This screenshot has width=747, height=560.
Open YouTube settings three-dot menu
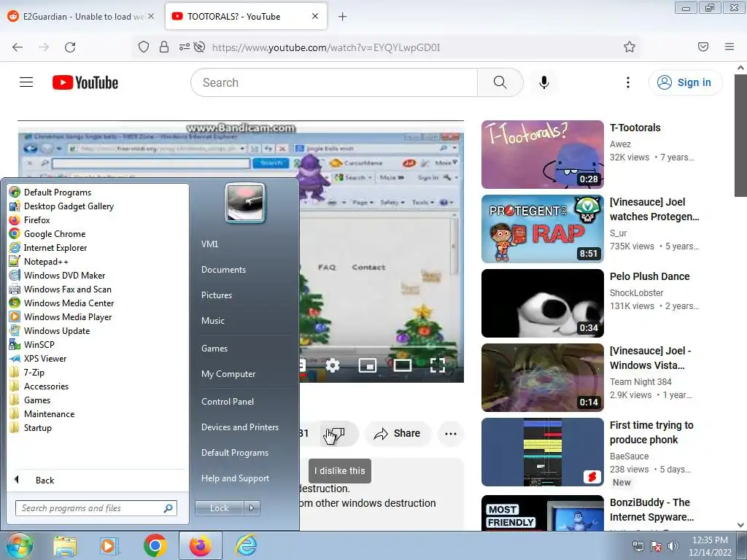[628, 82]
